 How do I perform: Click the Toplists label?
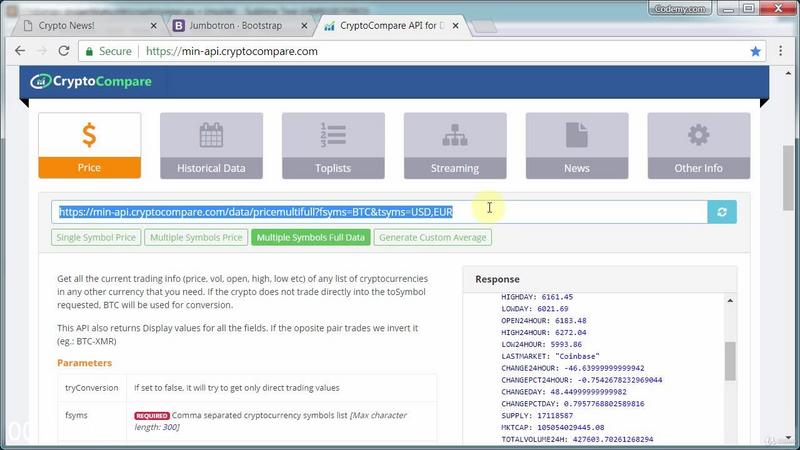333,168
